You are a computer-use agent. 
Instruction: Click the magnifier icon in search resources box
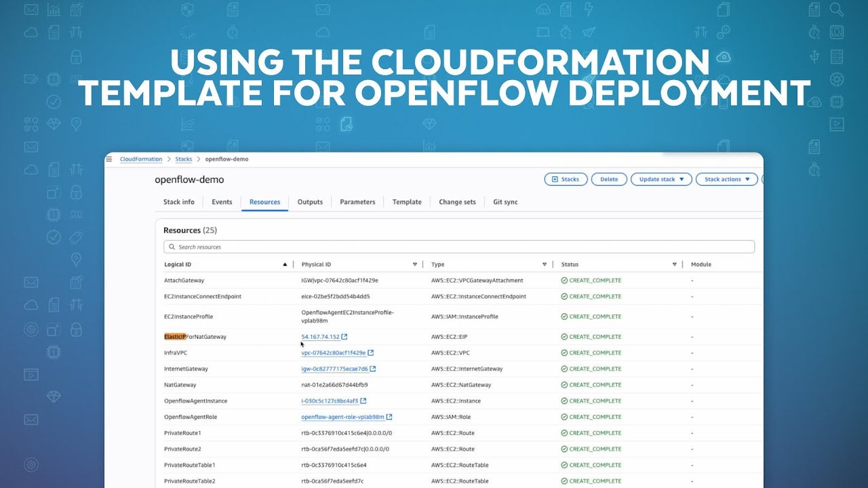[172, 245]
